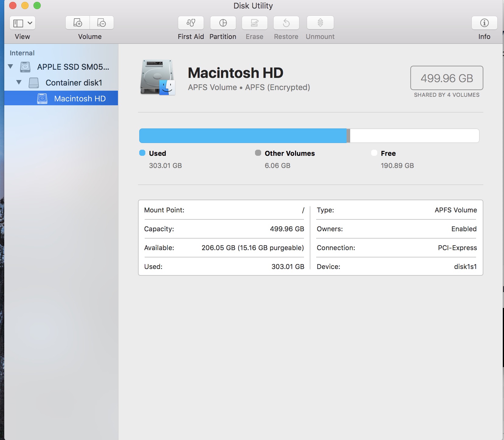Image resolution: width=504 pixels, height=440 pixels.
Task: Click the Owners "Enabled" value
Action: click(464, 229)
